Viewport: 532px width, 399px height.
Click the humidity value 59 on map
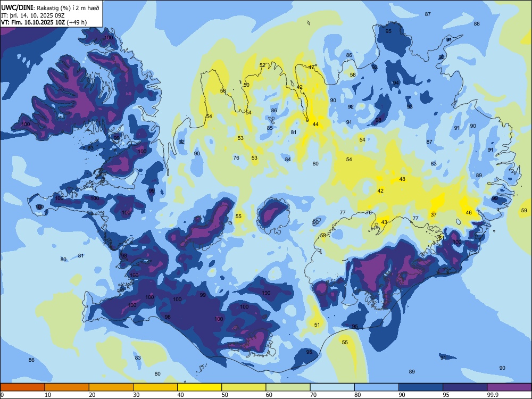524,211
